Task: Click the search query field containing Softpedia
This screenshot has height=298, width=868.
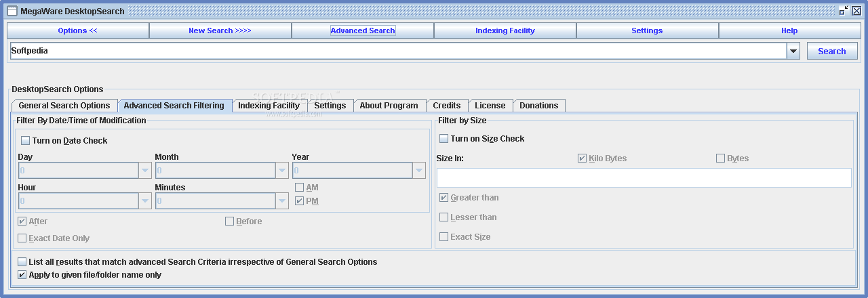Action: (399, 51)
